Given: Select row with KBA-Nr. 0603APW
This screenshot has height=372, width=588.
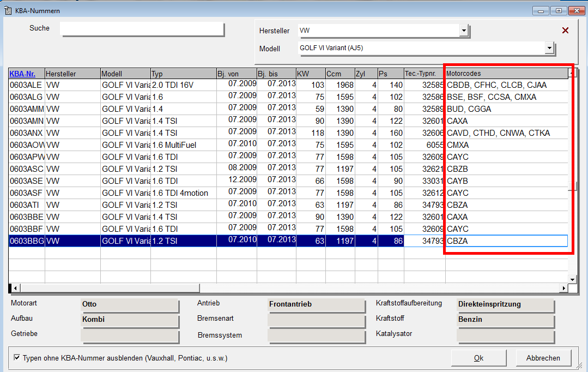Looking at the screenshot, I should [288, 157].
